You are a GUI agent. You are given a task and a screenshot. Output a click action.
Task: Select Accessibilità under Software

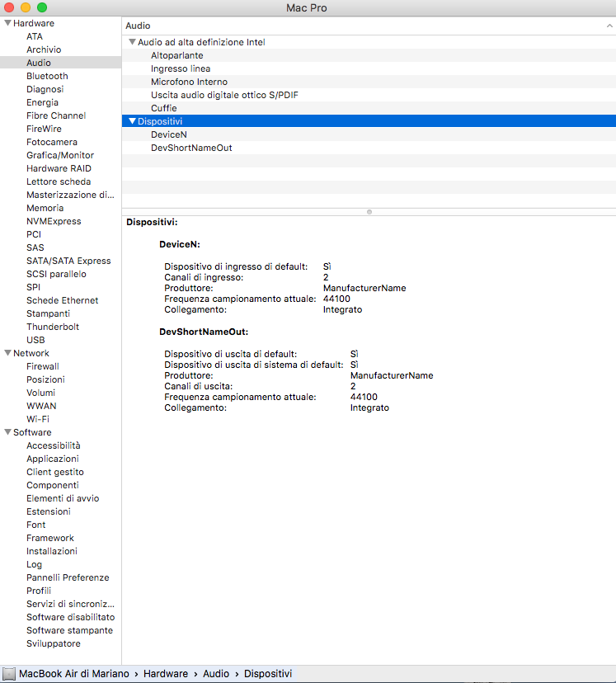point(53,445)
